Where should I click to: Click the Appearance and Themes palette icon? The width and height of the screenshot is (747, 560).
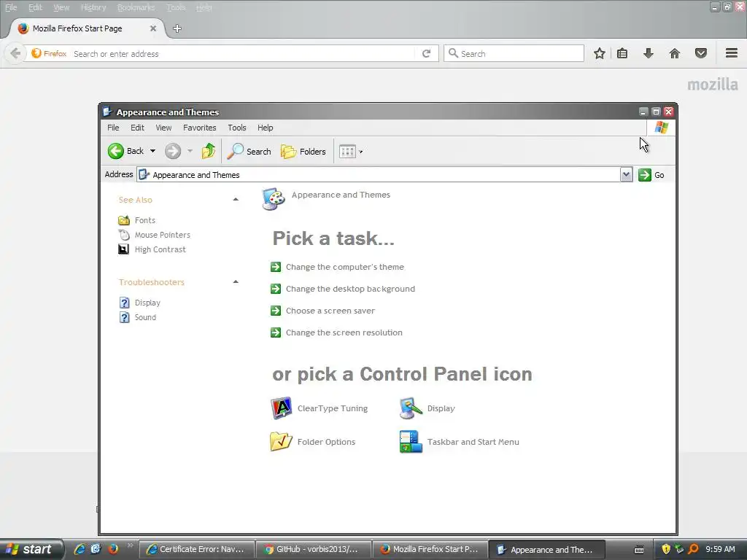coord(274,198)
